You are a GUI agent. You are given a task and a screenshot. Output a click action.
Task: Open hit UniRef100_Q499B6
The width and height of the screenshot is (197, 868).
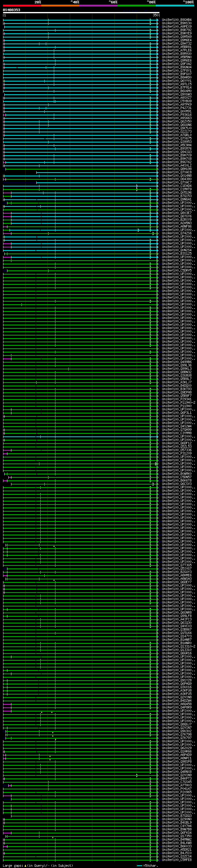(177, 362)
